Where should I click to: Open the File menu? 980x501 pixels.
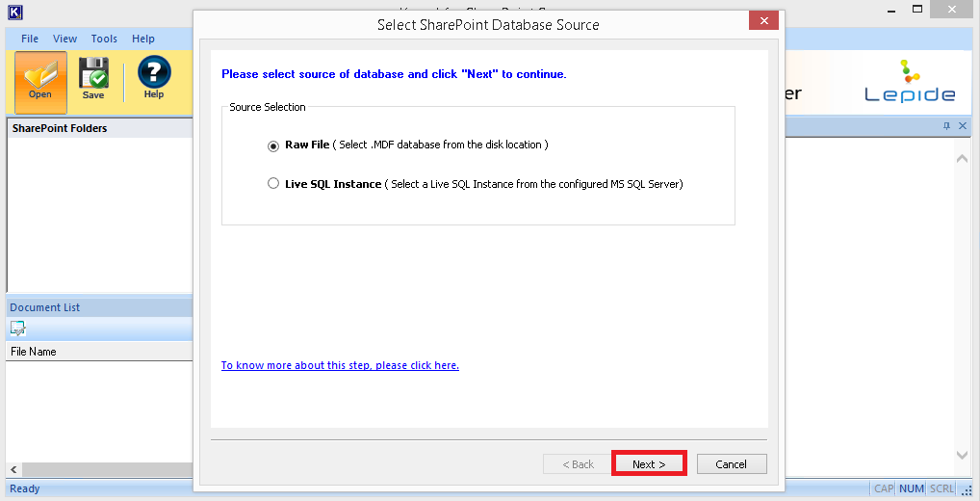[x=30, y=39]
